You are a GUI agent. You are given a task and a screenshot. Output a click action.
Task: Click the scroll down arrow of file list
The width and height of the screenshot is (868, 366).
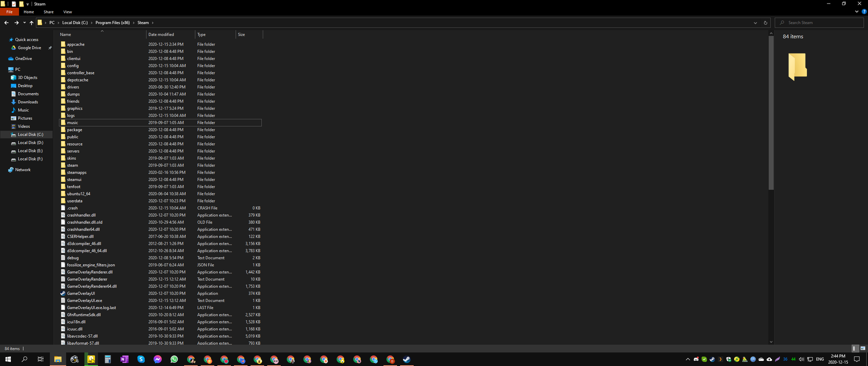pos(771,342)
